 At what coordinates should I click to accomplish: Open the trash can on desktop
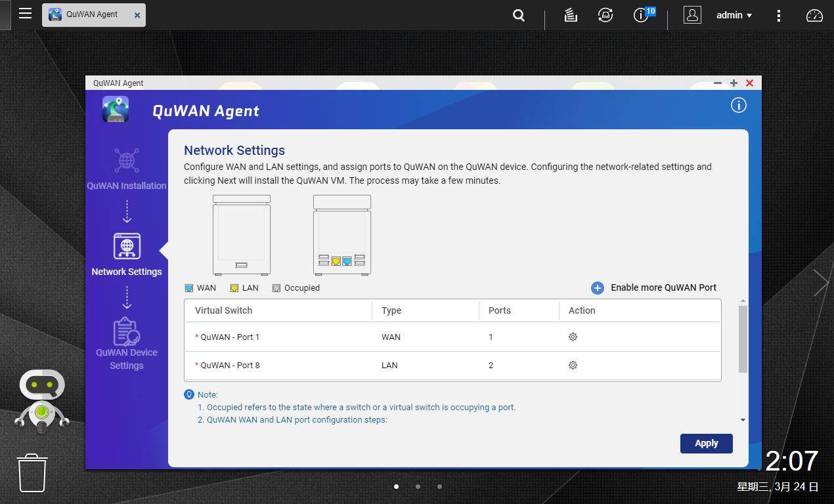coord(32,472)
